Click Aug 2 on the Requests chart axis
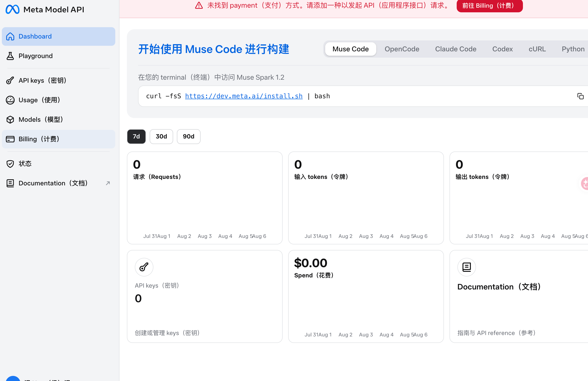 (184, 236)
